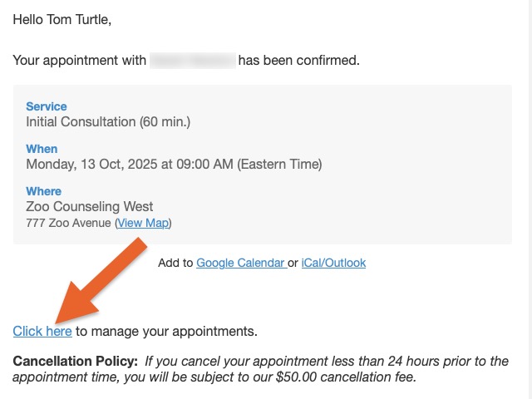Open the View Map link
This screenshot has width=532, height=399.
point(143,223)
